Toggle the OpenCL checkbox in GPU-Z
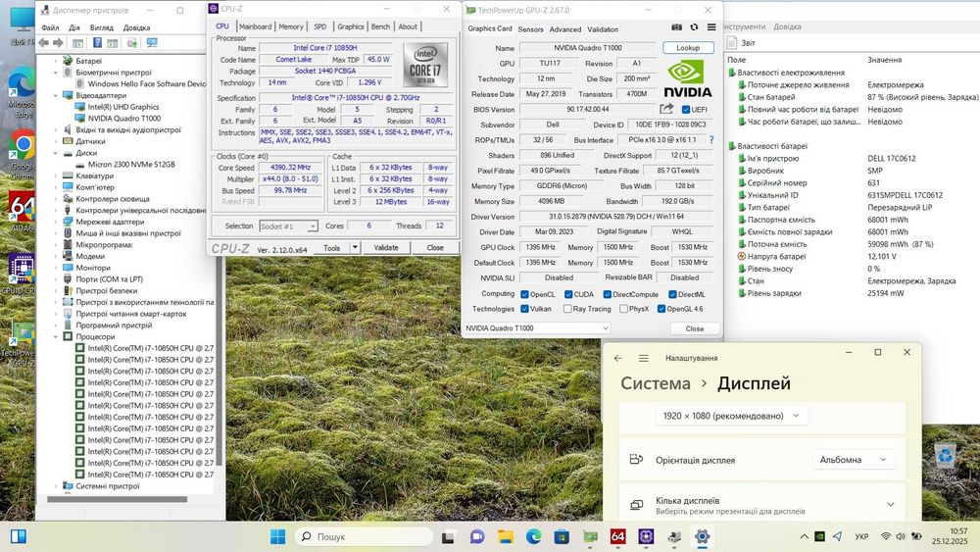 (x=524, y=294)
